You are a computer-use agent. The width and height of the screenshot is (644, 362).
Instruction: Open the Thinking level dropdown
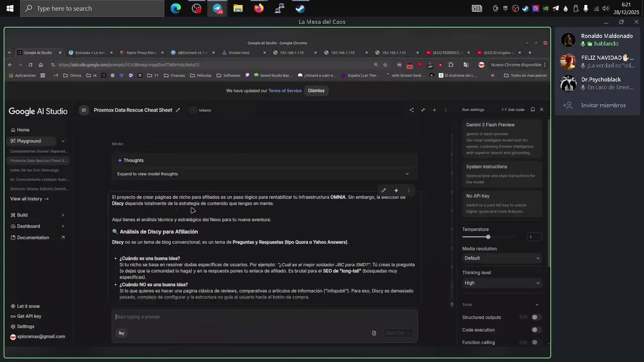coord(502,283)
